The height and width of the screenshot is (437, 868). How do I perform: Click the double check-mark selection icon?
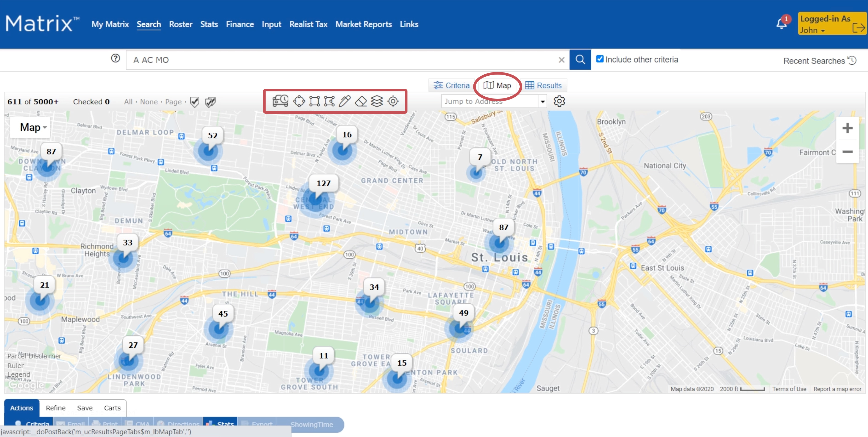tap(210, 102)
